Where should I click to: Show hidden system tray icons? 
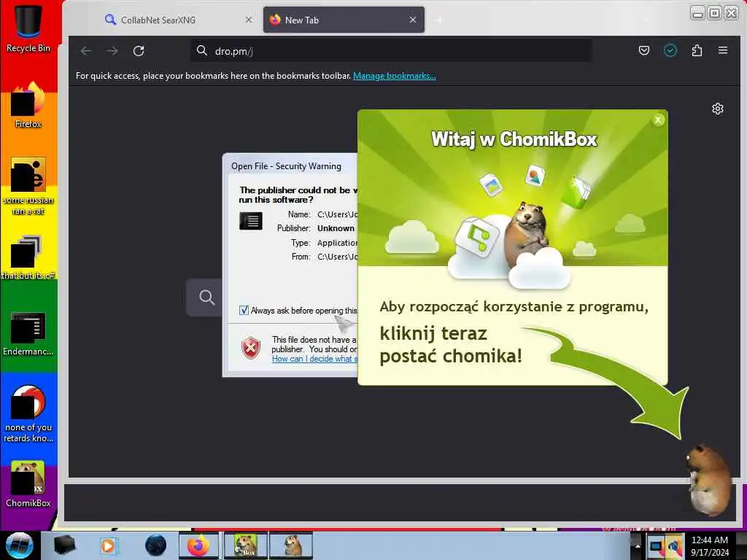(638, 545)
